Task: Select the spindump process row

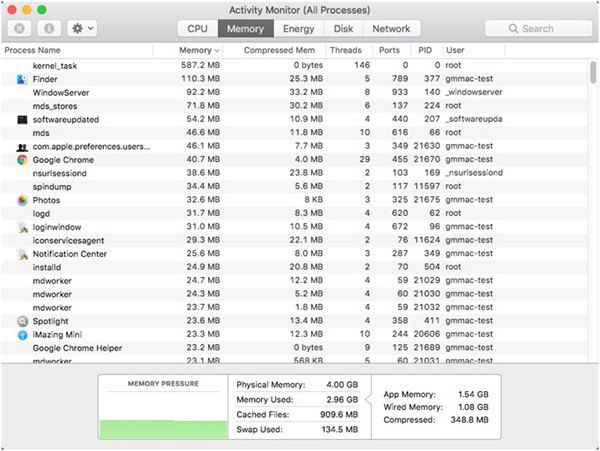Action: pos(295,187)
